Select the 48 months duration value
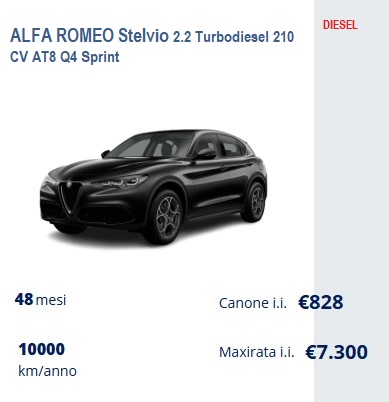 [24, 299]
